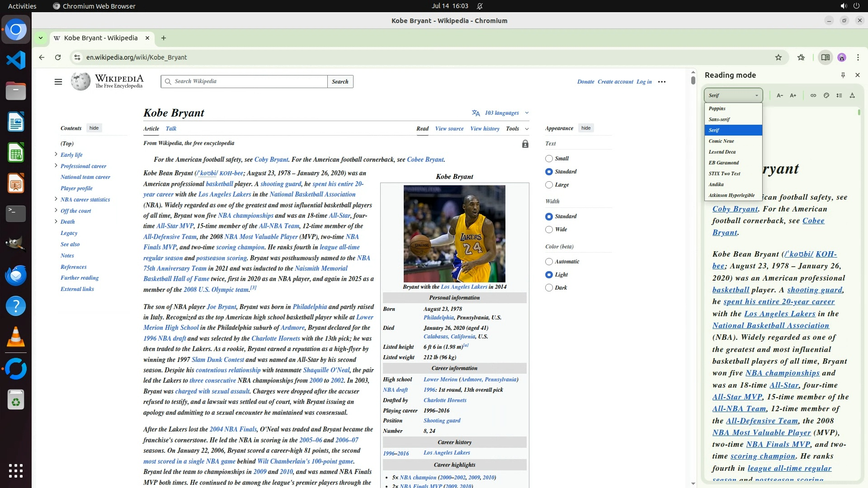Screen dimensions: 868x488
Task: Increase reading mode font size (A+)
Action: [793, 95]
